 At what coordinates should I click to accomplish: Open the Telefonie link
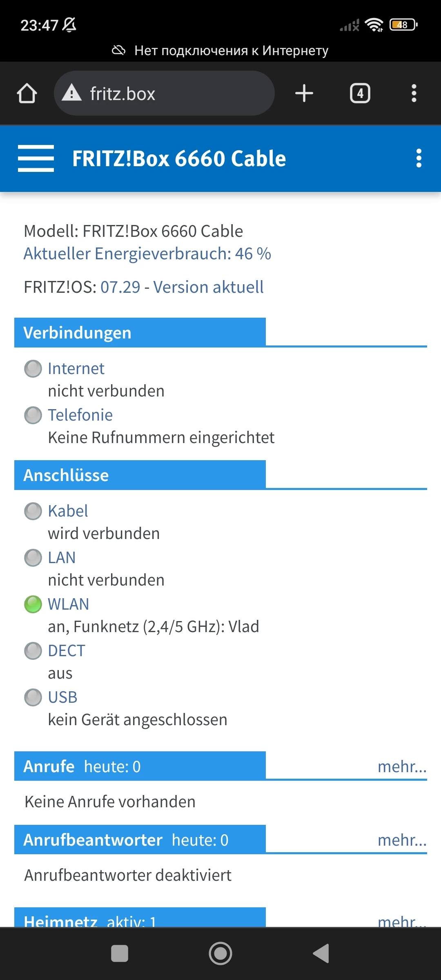pos(80,415)
